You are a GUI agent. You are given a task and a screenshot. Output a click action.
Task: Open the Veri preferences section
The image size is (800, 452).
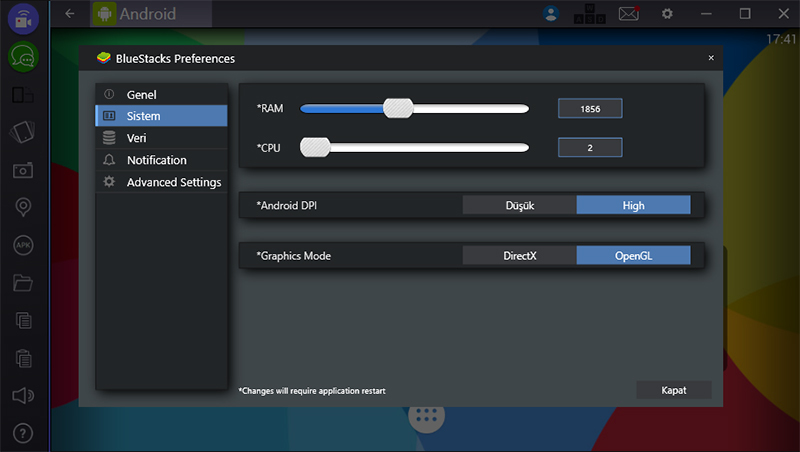coord(161,138)
